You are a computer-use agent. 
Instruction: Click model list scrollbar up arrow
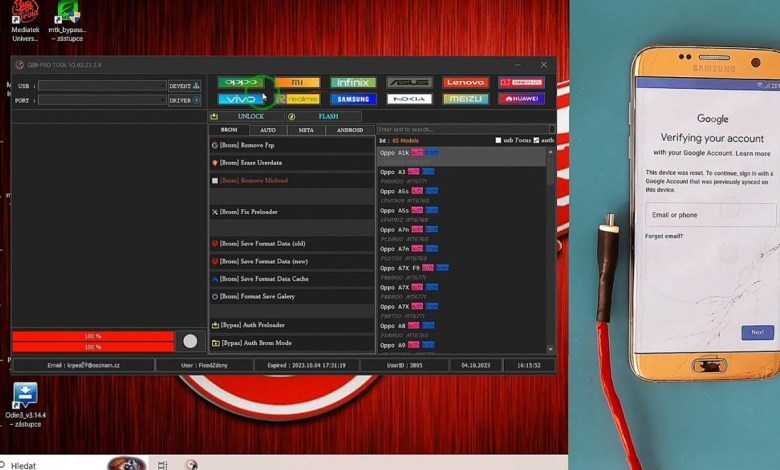click(x=550, y=151)
